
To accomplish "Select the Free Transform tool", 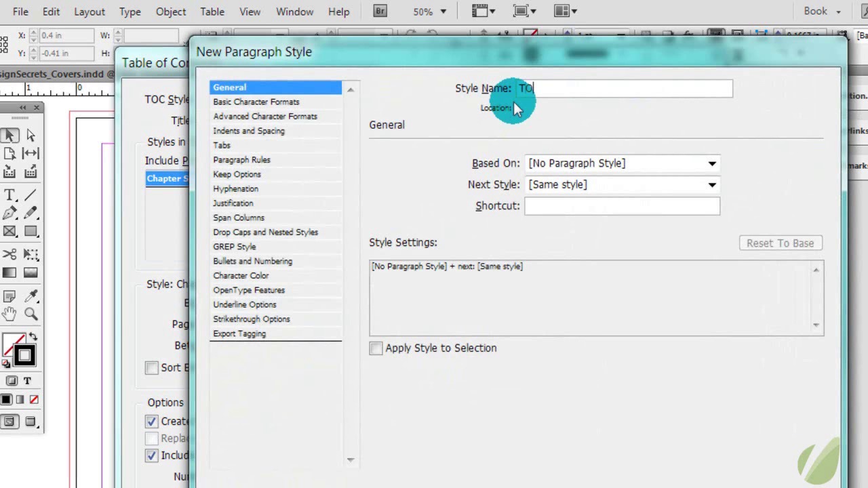I will [31, 254].
